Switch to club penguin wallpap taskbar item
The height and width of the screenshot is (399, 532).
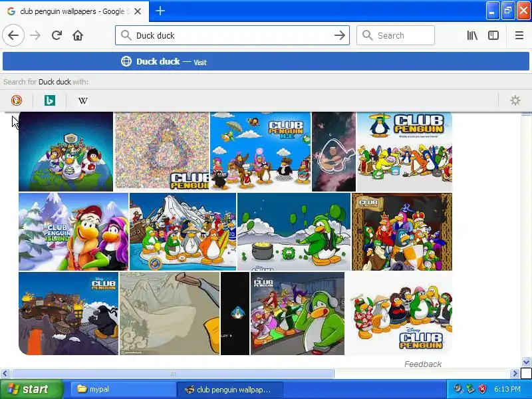tap(230, 389)
